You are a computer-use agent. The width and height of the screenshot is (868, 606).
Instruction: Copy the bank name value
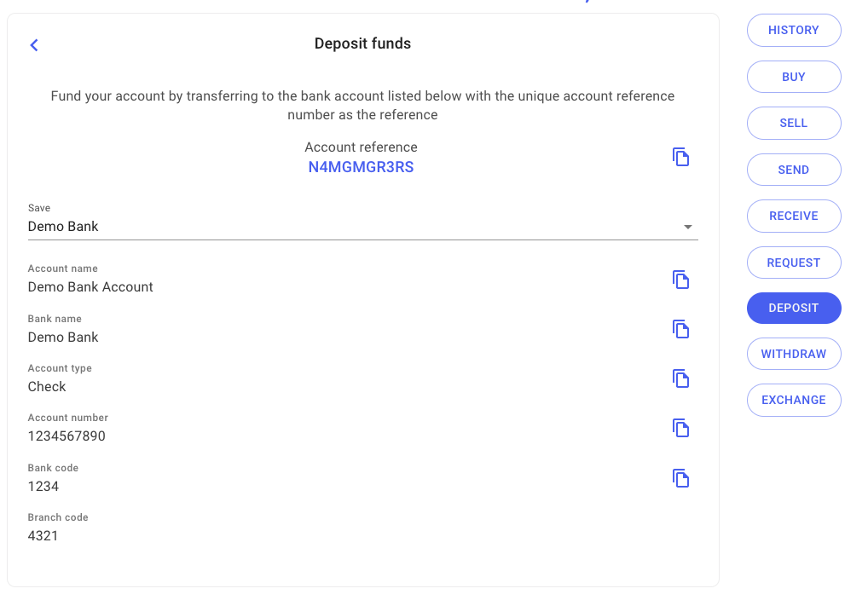point(680,329)
